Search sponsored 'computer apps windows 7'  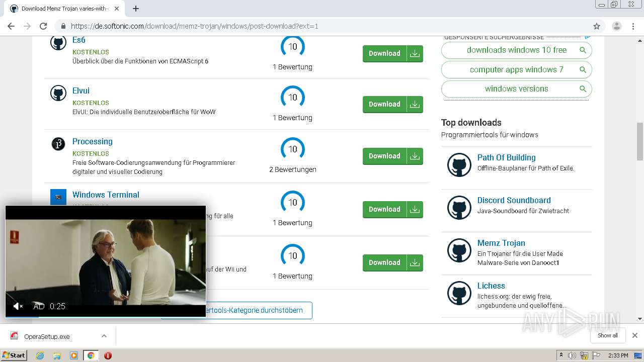point(516,69)
